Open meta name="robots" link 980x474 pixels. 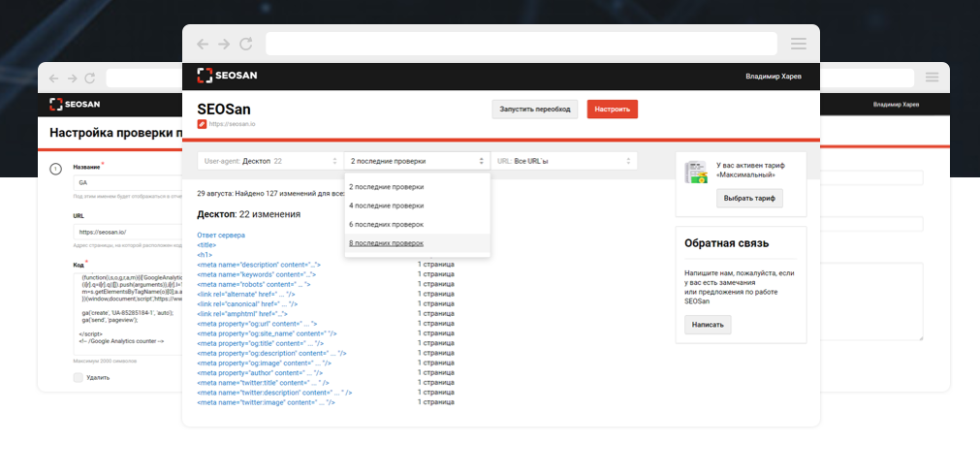[x=253, y=284]
